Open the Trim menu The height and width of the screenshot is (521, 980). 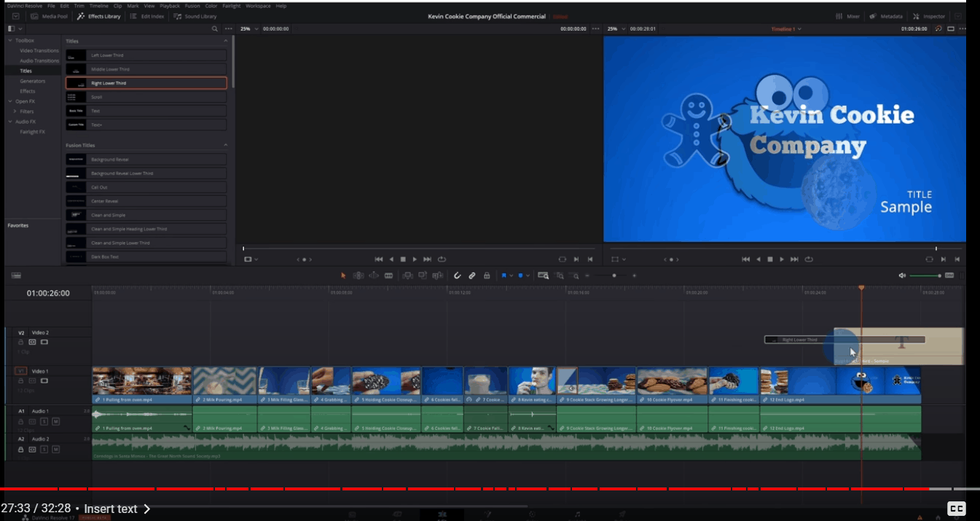point(79,6)
